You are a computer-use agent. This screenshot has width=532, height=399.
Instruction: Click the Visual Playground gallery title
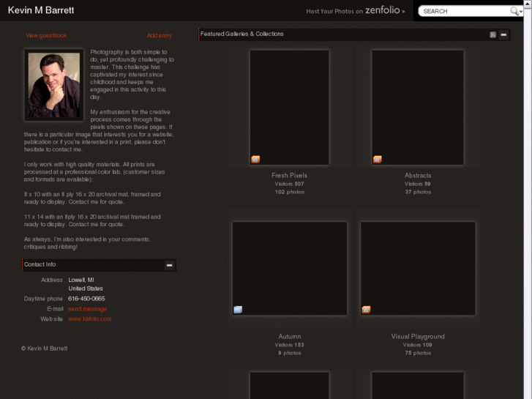pos(418,337)
